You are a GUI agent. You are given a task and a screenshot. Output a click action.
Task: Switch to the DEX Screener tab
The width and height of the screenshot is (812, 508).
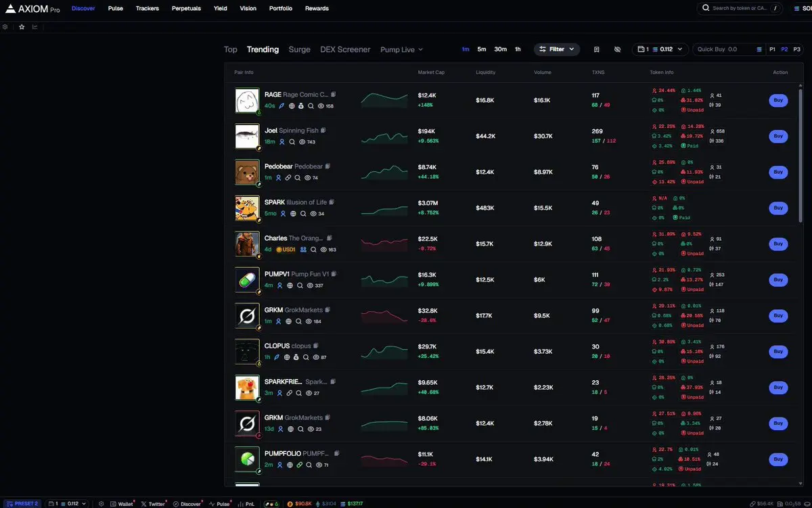345,49
